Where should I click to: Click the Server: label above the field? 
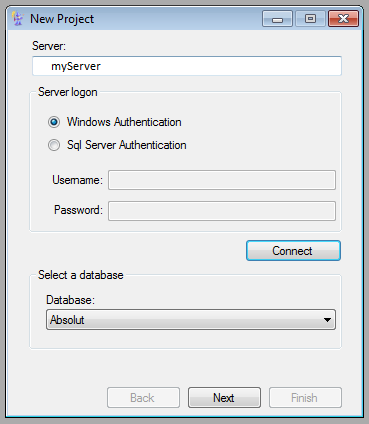[x=49, y=46]
